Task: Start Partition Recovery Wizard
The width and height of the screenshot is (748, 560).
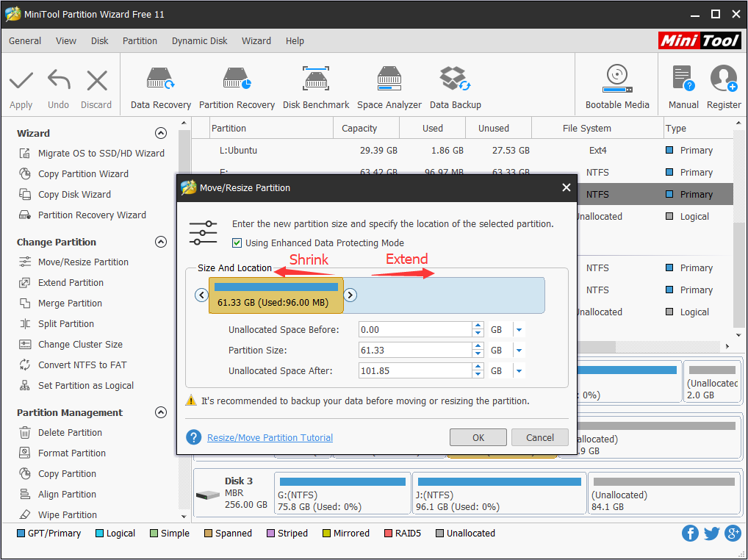Action: click(x=92, y=215)
